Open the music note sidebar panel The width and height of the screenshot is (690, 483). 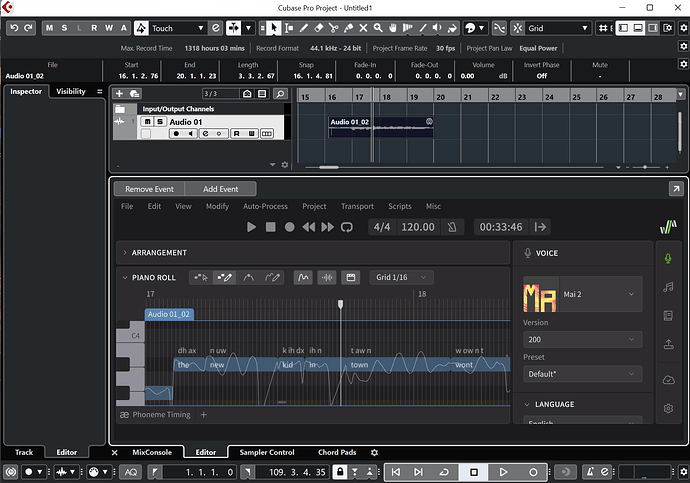(x=668, y=287)
